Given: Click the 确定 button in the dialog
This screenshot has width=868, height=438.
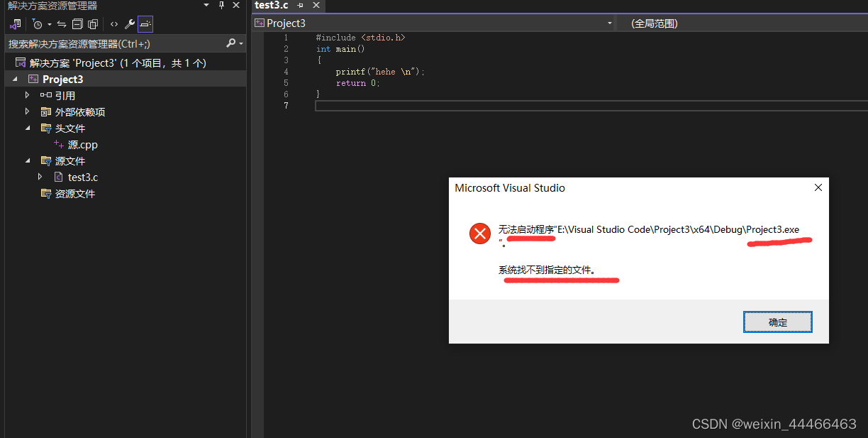Looking at the screenshot, I should click(x=777, y=322).
